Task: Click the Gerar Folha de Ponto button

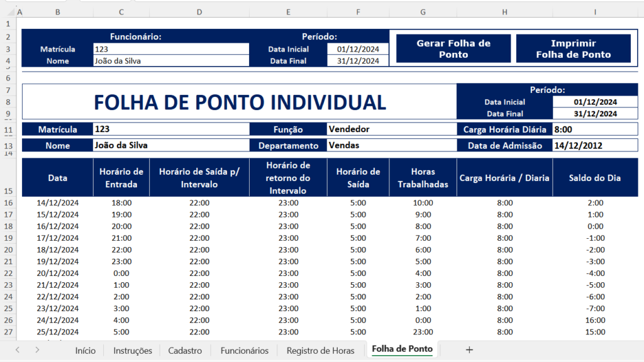Action: tap(453, 48)
